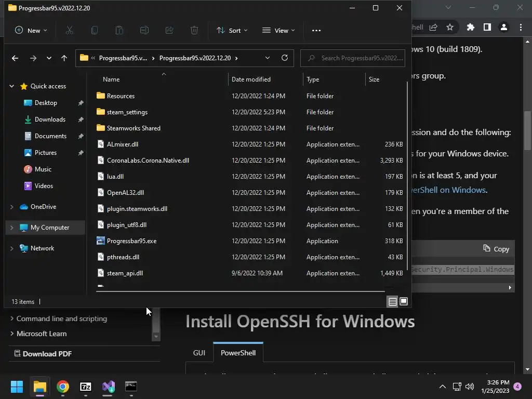Go forward with the right arrow
Image resolution: width=532 pixels, height=399 pixels.
pyautogui.click(x=33, y=58)
